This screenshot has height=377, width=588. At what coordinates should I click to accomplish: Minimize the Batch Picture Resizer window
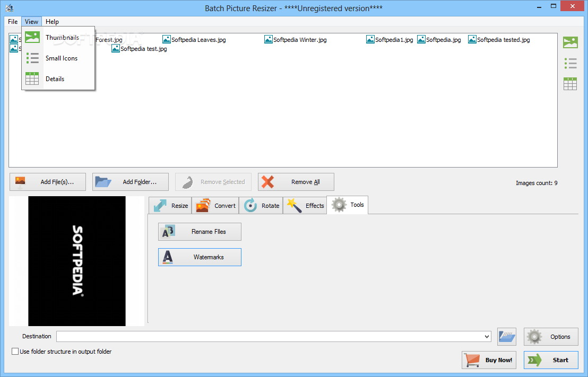point(539,6)
